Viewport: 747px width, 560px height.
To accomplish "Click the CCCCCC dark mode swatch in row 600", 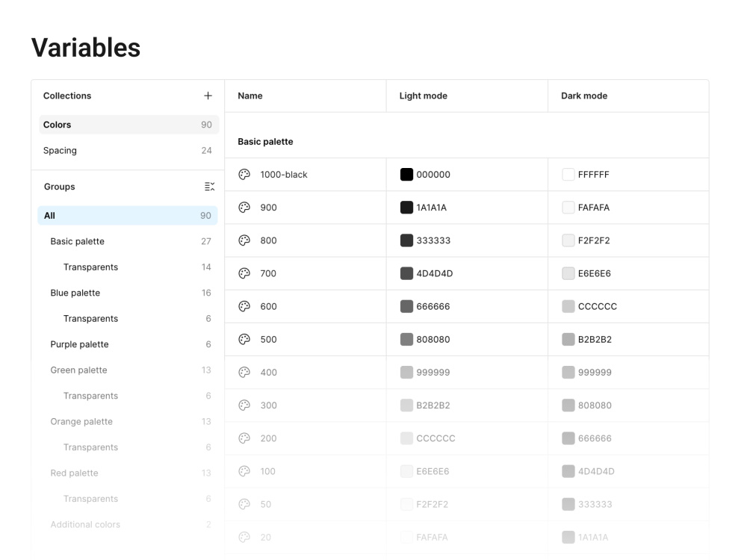I will click(568, 306).
